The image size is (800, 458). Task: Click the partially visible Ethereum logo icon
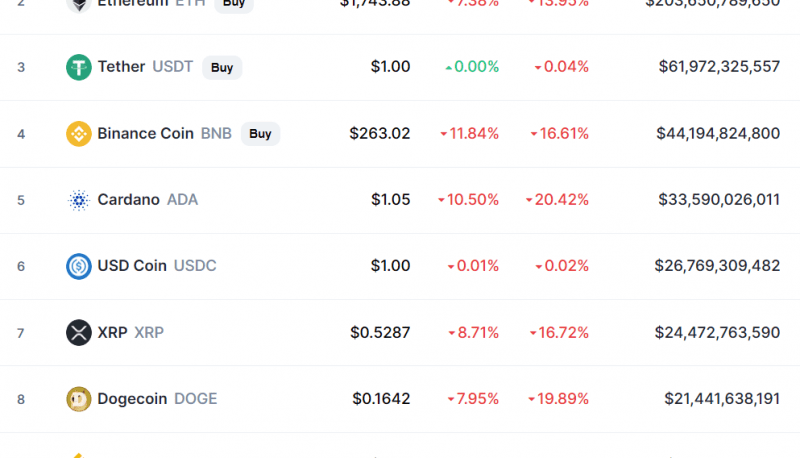[79, 6]
